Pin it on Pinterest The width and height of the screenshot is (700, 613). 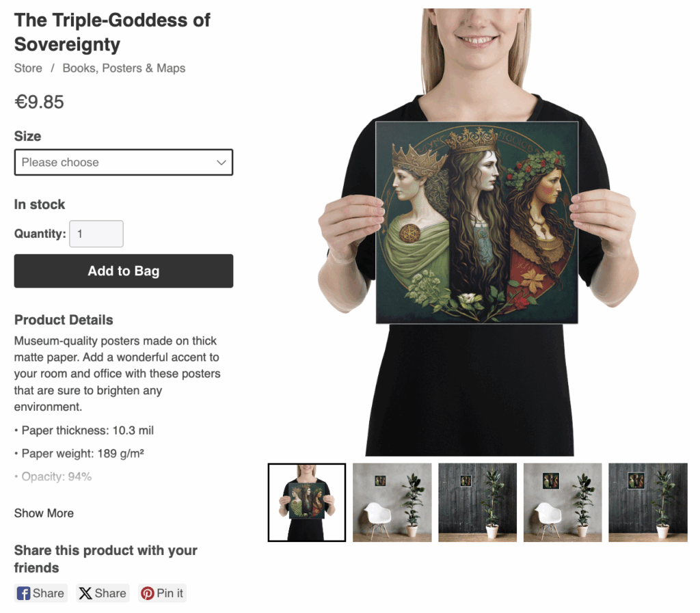(x=162, y=593)
